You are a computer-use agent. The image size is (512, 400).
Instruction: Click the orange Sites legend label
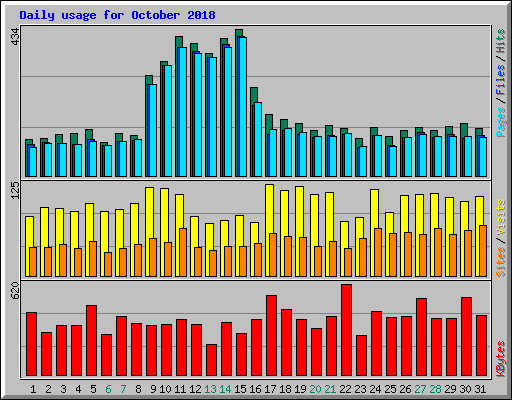click(x=501, y=262)
